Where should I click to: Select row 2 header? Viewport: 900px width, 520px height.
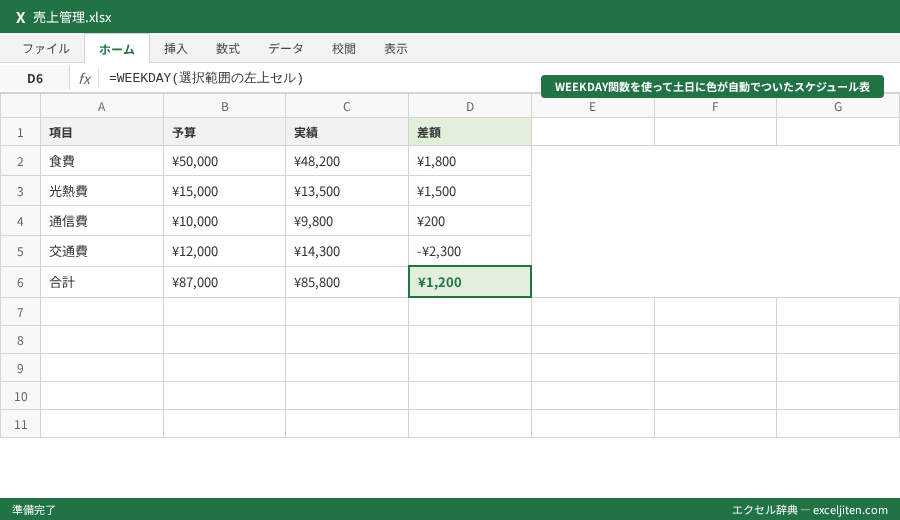(x=20, y=161)
